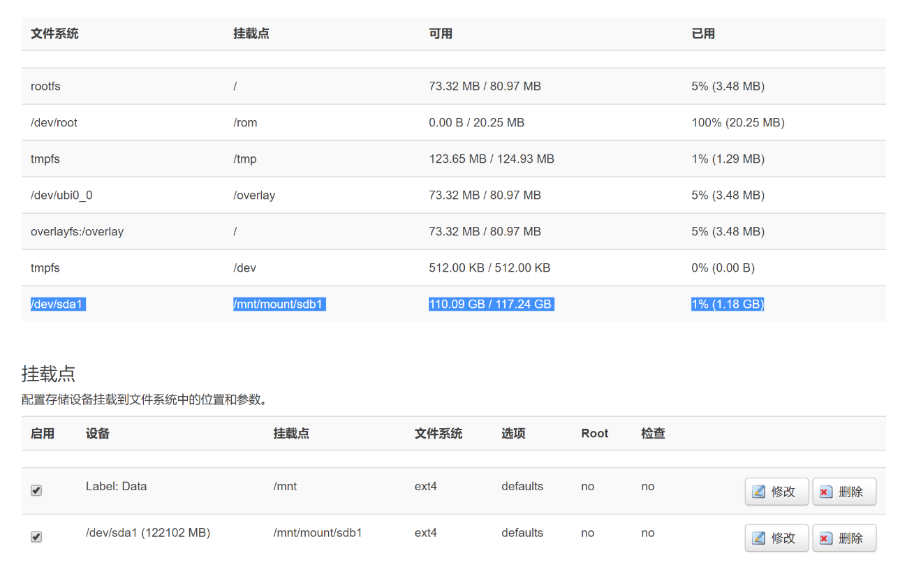The height and width of the screenshot is (588, 921).
Task: Select rootfs filesystem cell
Action: 45,87
